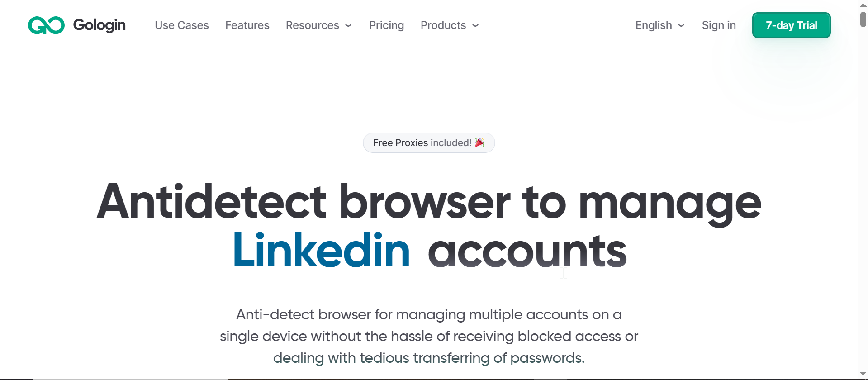Click the scrollbar down arrow
868x380 pixels.
pos(863,374)
